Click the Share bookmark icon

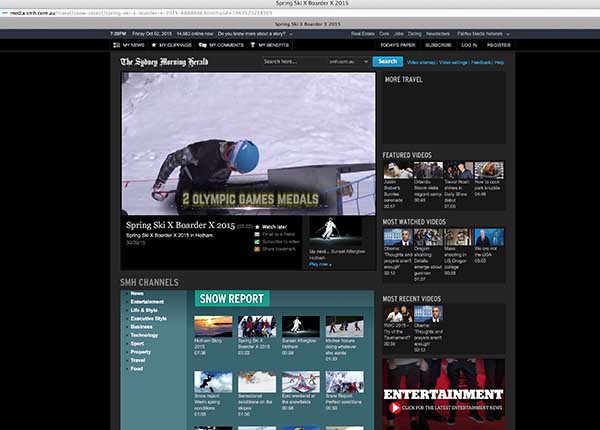[x=256, y=248]
